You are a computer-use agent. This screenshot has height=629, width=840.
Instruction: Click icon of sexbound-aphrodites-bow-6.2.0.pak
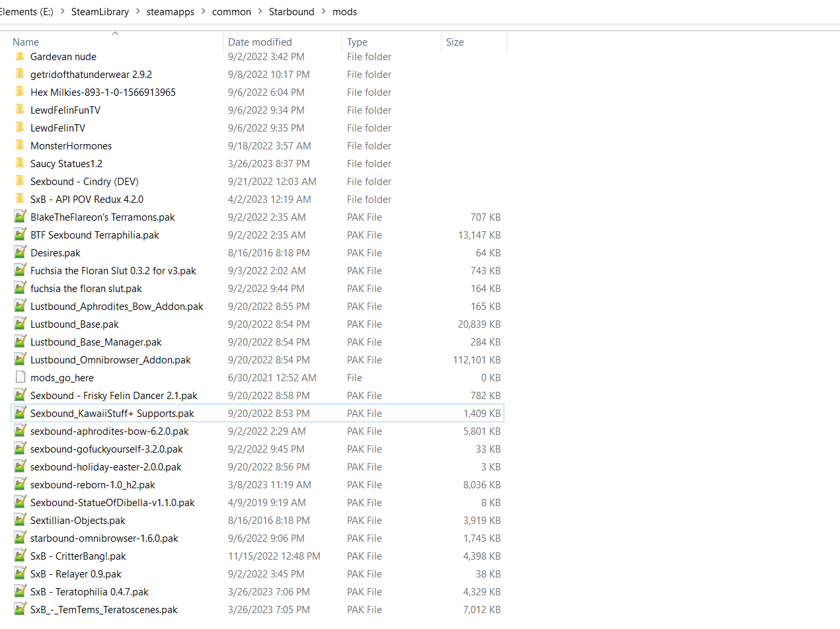(x=20, y=431)
